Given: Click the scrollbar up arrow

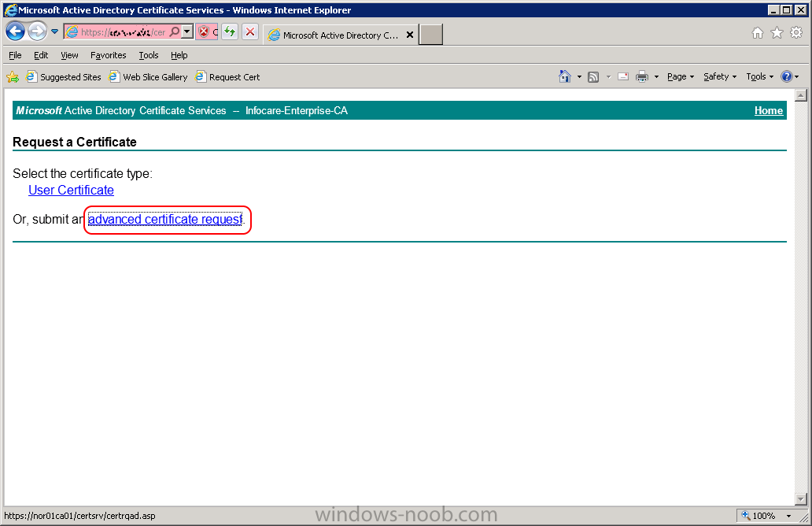Looking at the screenshot, I should (x=801, y=95).
